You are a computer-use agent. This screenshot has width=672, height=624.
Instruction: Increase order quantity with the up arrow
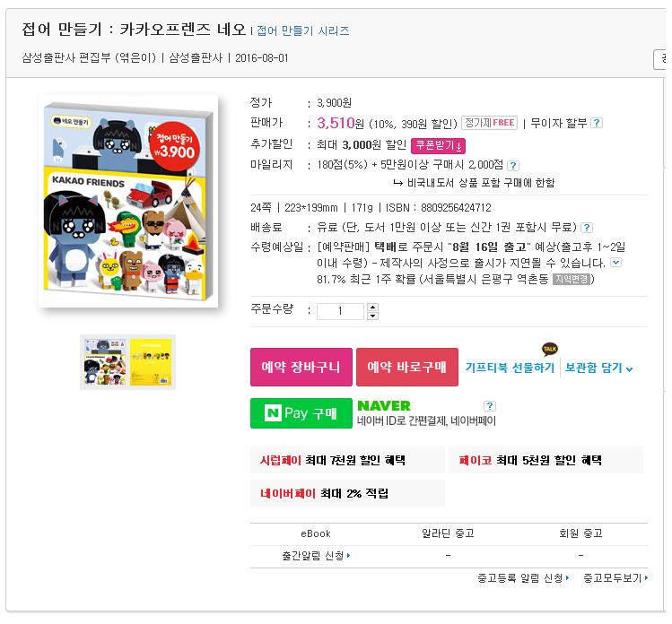pyautogui.click(x=372, y=308)
